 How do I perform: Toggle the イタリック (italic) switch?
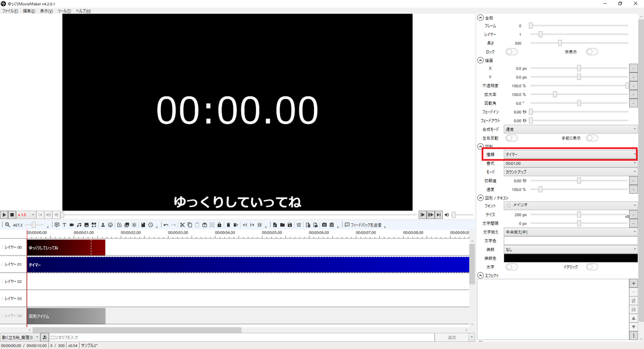592,267
